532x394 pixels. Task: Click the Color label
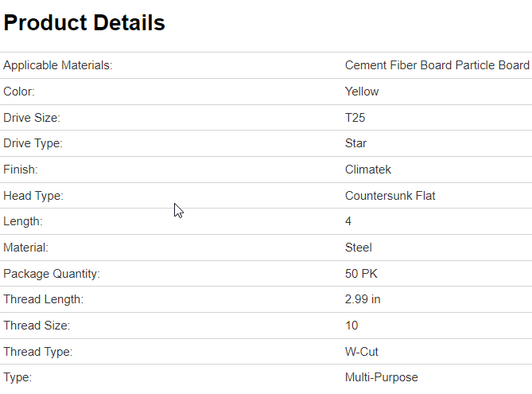coord(19,92)
